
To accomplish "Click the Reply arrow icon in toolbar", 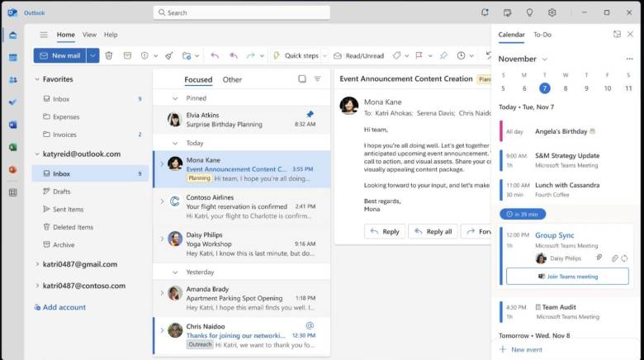I will [215, 55].
